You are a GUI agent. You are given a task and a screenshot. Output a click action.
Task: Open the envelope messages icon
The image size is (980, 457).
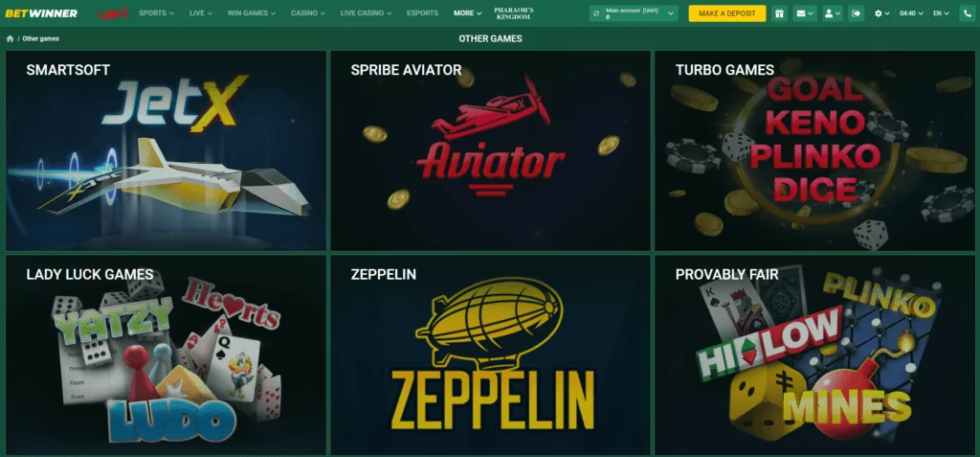(803, 13)
